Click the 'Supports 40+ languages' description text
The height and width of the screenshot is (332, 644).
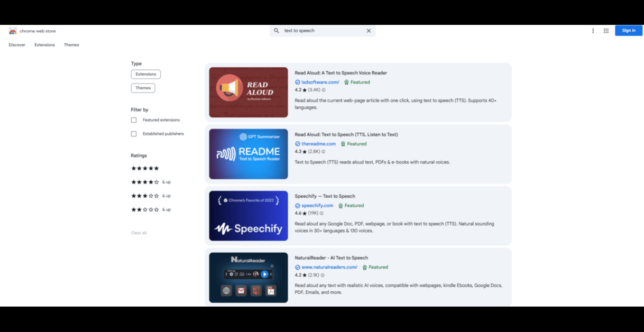pos(395,104)
